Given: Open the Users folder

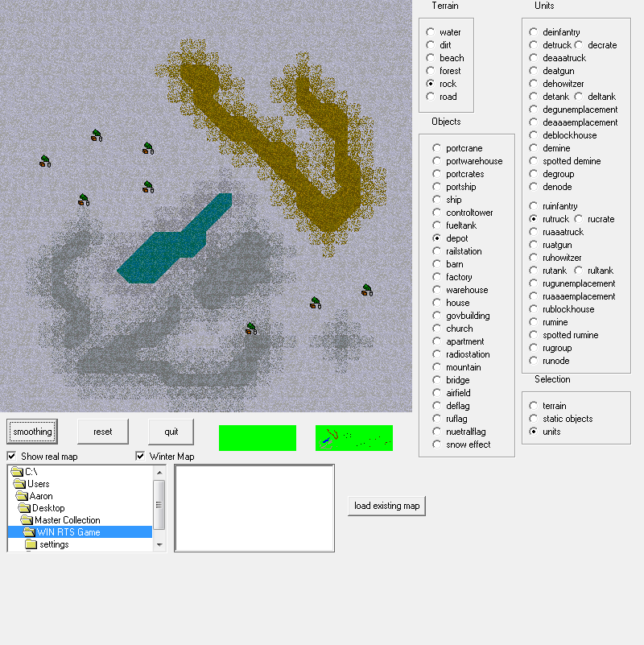Looking at the screenshot, I should [x=31, y=484].
